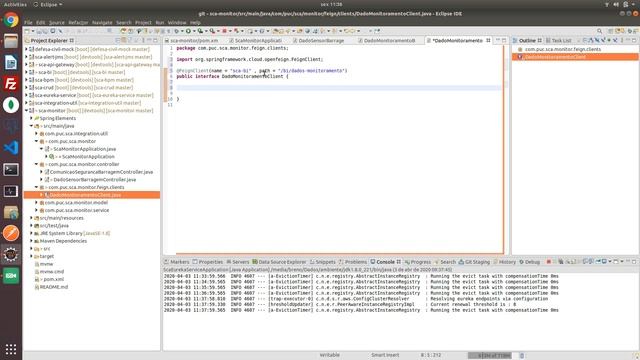This screenshot has width=640, height=360.
Task: Open the Navigate menu
Action: tap(102, 22)
